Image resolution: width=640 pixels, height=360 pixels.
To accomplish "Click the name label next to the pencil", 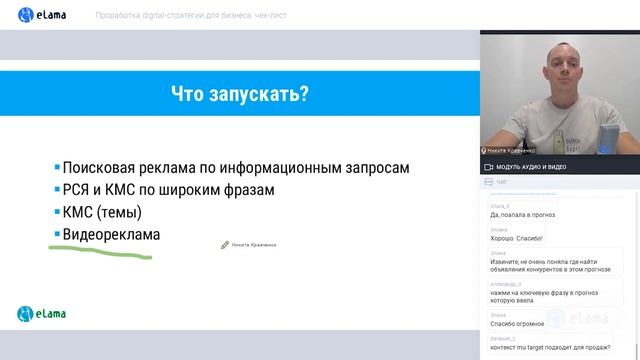I will point(254,245).
